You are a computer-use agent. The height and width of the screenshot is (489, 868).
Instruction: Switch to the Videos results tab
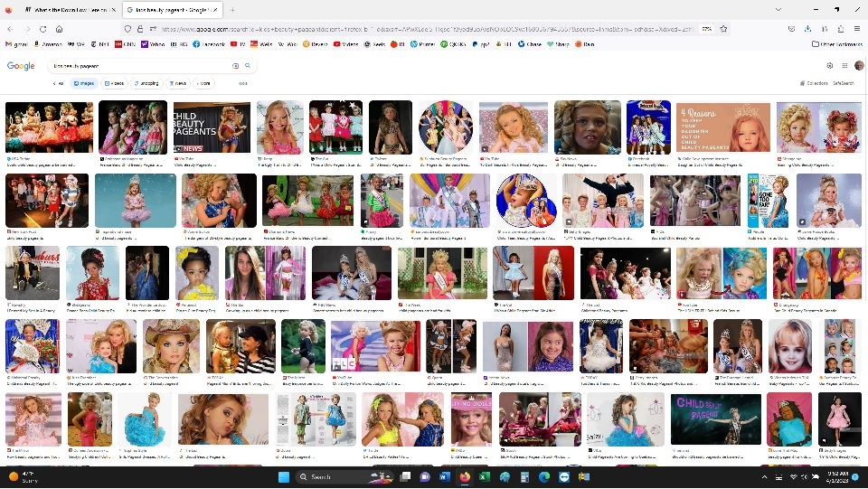click(x=114, y=83)
